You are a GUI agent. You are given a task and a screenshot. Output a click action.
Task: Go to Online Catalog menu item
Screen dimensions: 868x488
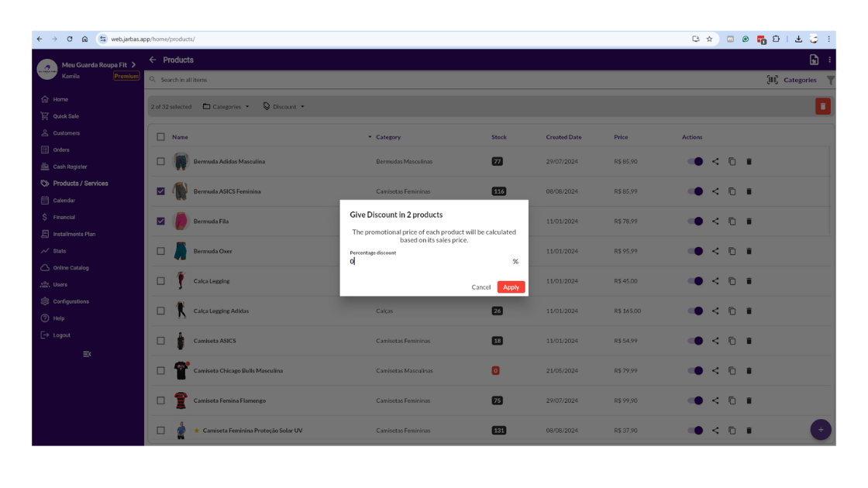71,268
